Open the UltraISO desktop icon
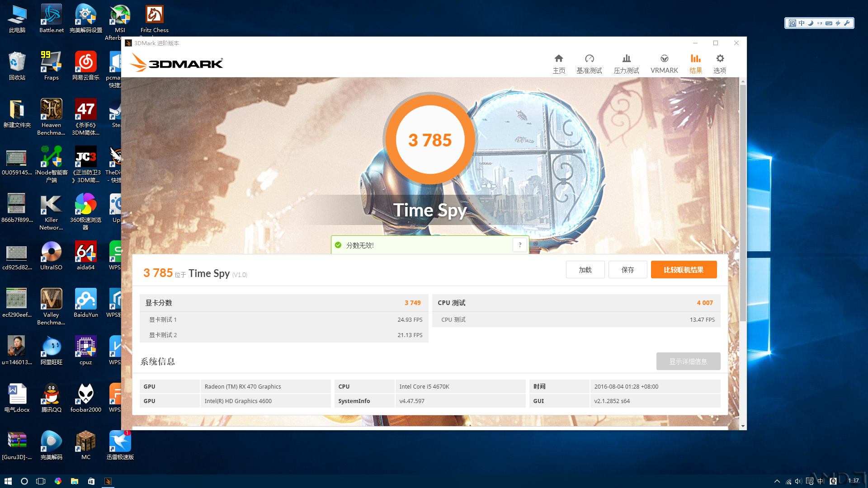 coord(52,256)
